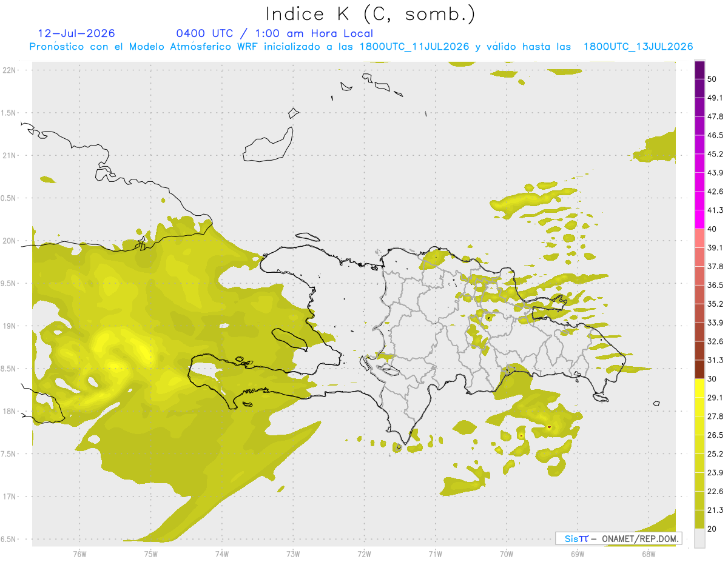Click the '35.2' value on the color scale
Image resolution: width=728 pixels, height=562 pixels.
point(715,304)
